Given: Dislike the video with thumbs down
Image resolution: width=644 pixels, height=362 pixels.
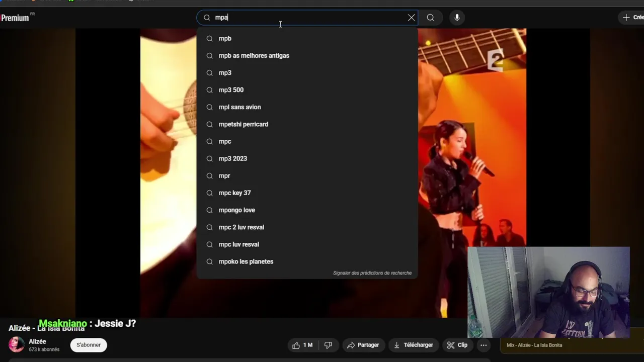Looking at the screenshot, I should 328,345.
